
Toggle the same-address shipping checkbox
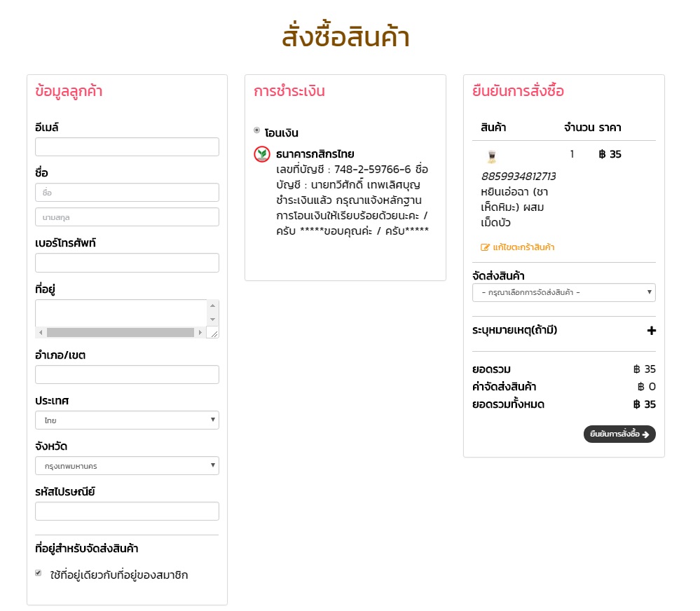tap(39, 573)
